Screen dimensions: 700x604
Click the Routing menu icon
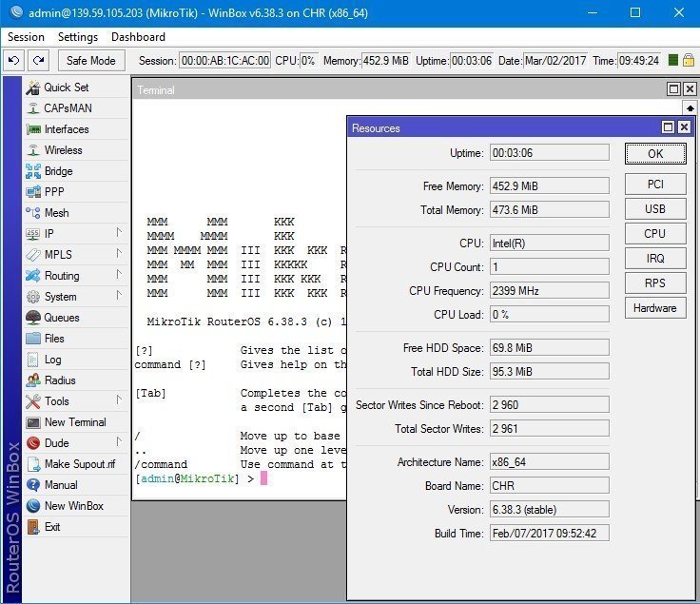[x=33, y=276]
